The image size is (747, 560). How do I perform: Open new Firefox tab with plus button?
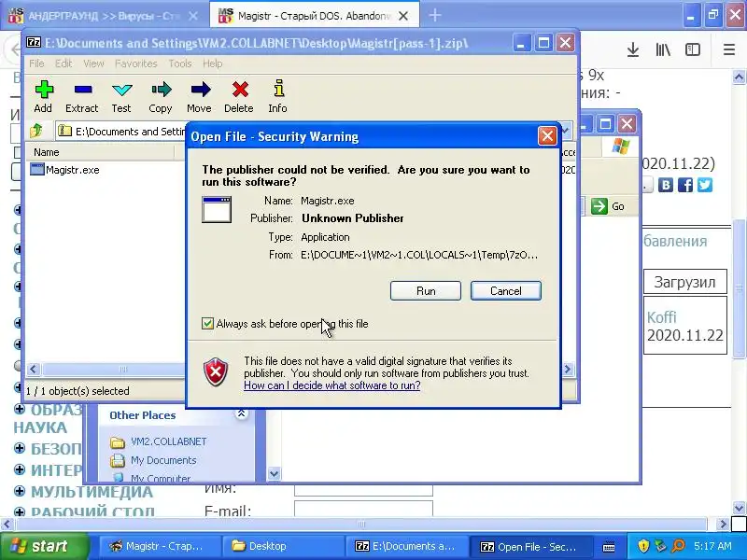[434, 15]
